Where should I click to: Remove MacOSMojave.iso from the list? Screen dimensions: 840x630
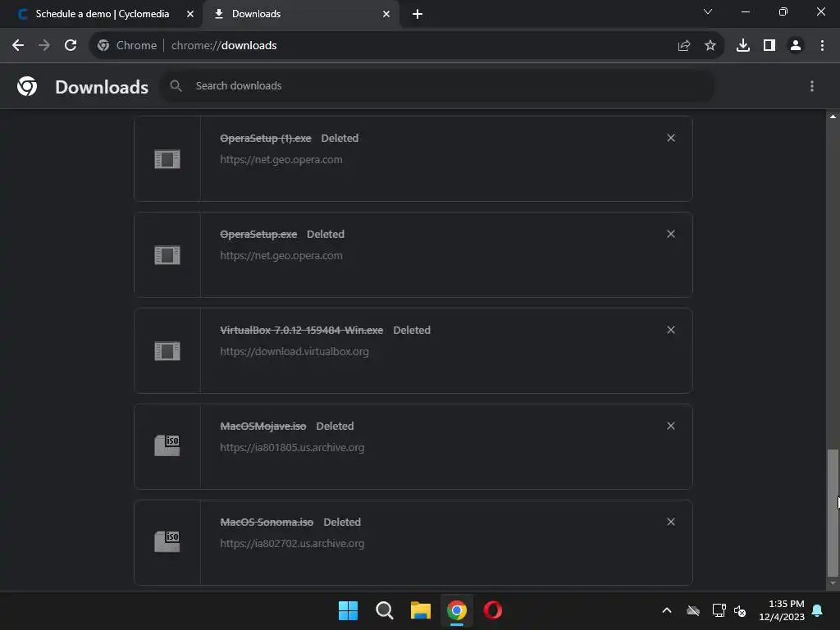click(671, 426)
